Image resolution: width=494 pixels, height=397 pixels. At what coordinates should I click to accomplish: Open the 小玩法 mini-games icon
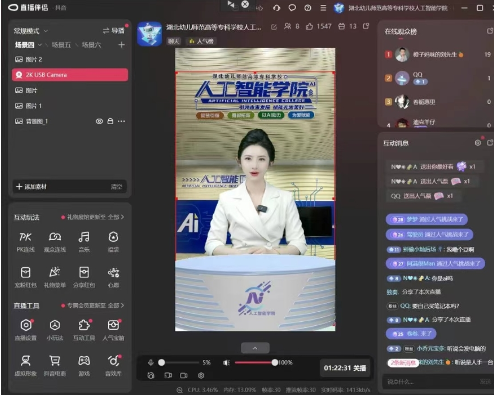(x=55, y=329)
